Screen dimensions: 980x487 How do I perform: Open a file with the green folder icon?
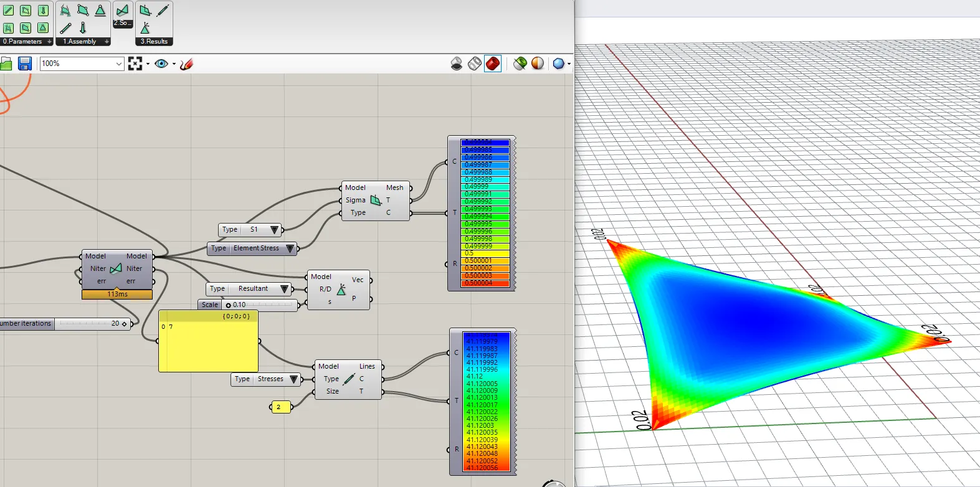(6, 64)
